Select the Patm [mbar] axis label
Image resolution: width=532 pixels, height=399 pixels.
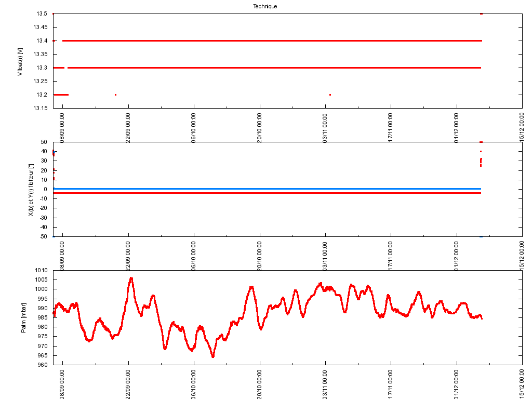(x=23, y=318)
